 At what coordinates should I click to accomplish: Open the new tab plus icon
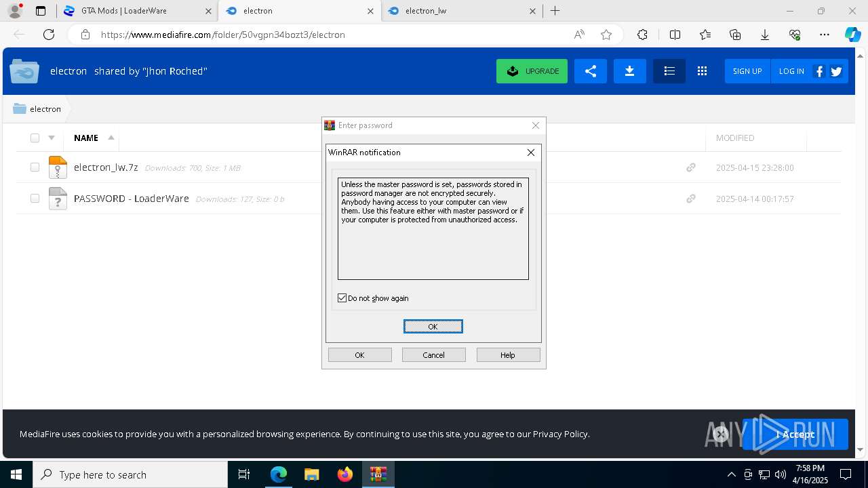(x=555, y=11)
